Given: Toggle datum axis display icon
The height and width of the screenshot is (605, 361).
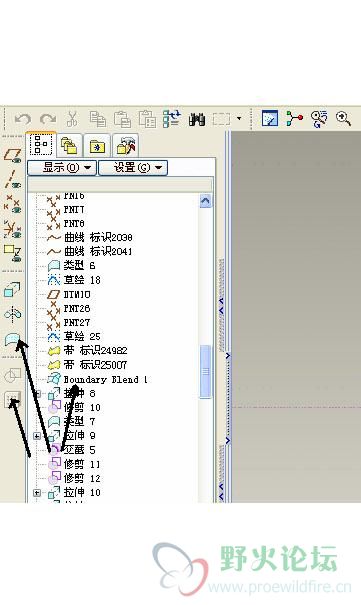Looking at the screenshot, I should click(x=12, y=179).
